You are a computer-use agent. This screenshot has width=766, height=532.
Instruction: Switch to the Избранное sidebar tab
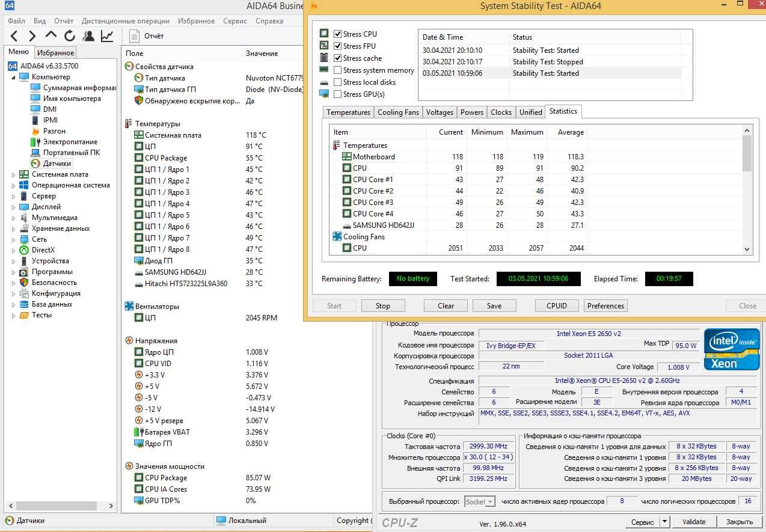[56, 53]
